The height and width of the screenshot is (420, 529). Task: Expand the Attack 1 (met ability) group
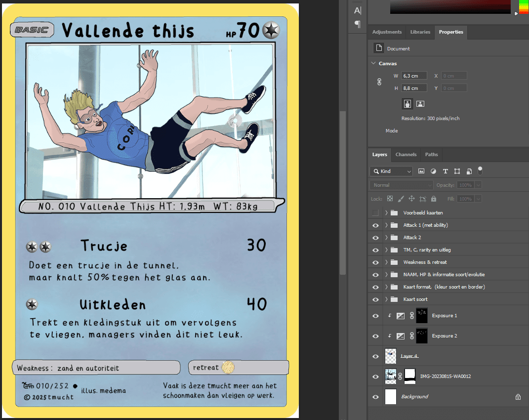(x=386, y=225)
